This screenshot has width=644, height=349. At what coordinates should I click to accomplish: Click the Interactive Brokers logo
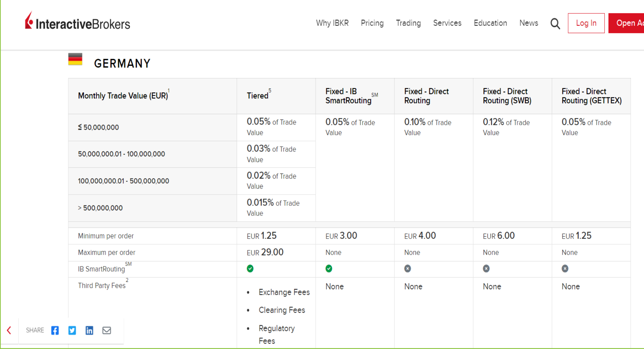pos(77,22)
